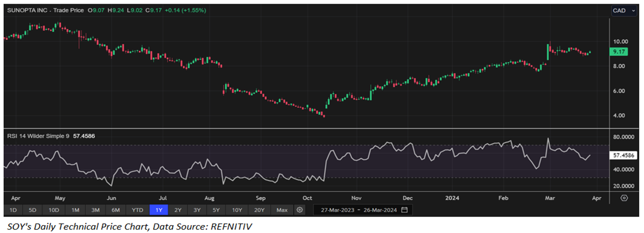Select the 5Y time range
The width and height of the screenshot is (644, 233).
(x=216, y=210)
